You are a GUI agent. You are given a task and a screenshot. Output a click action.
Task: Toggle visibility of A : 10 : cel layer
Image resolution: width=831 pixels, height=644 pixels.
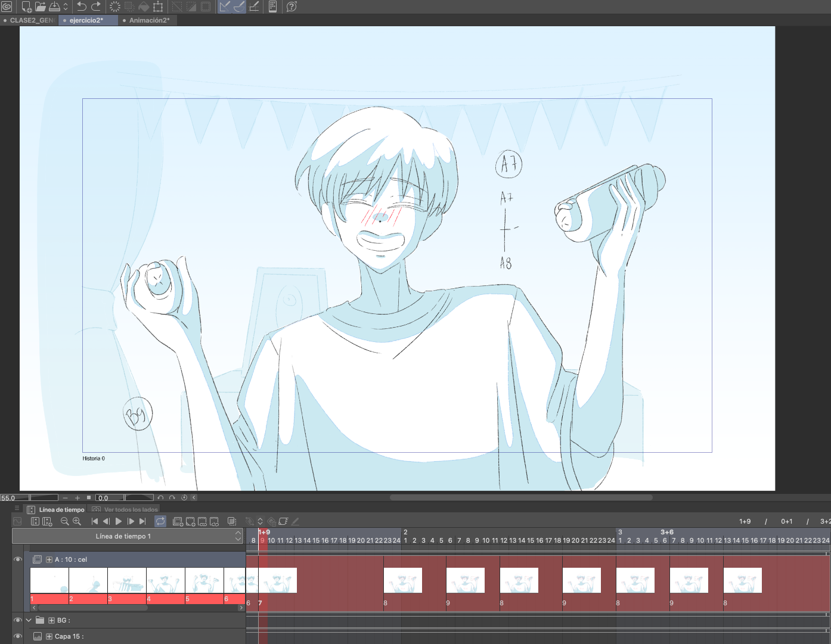point(17,559)
